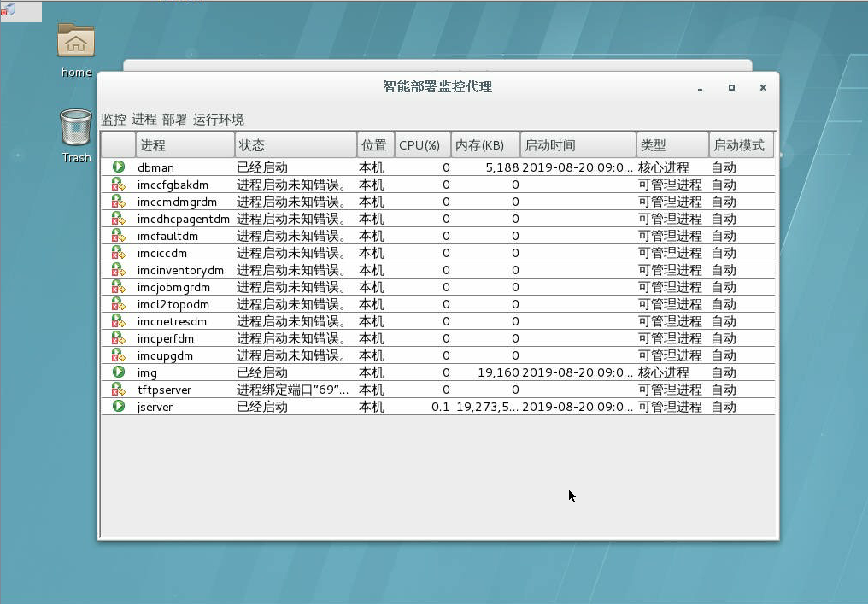868x604 pixels.
Task: Click the small application icon in top-left corner
Action: tap(8, 10)
